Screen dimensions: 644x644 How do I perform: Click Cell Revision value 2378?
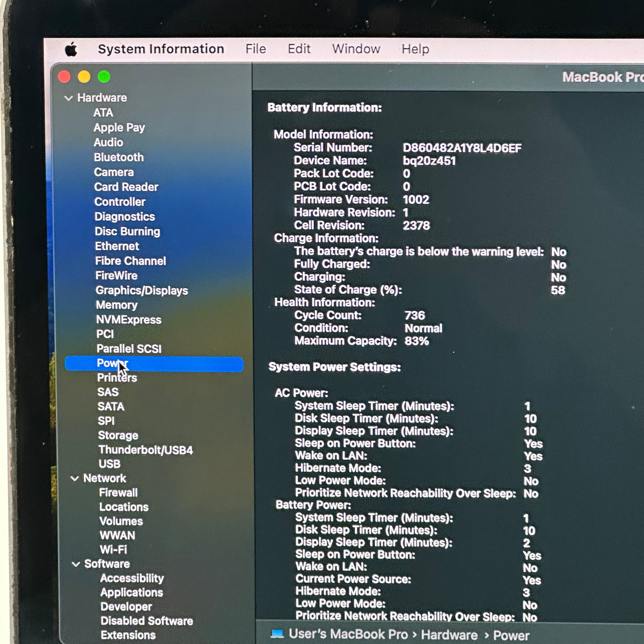click(416, 225)
